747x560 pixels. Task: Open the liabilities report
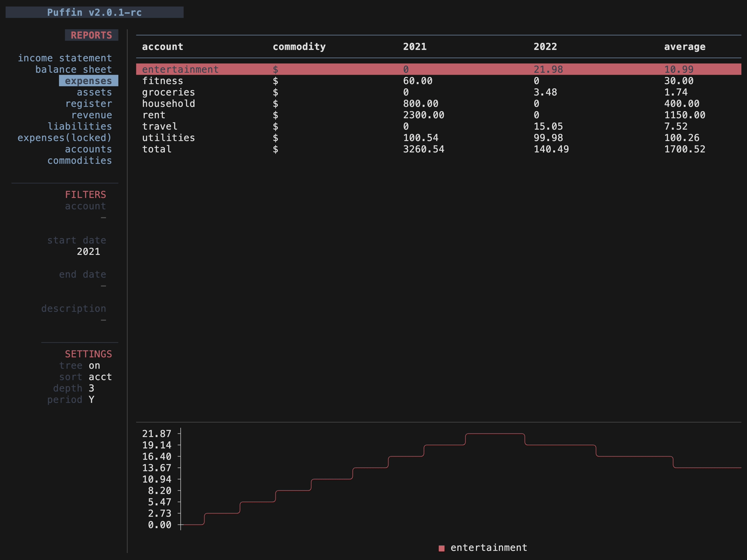coord(79,126)
